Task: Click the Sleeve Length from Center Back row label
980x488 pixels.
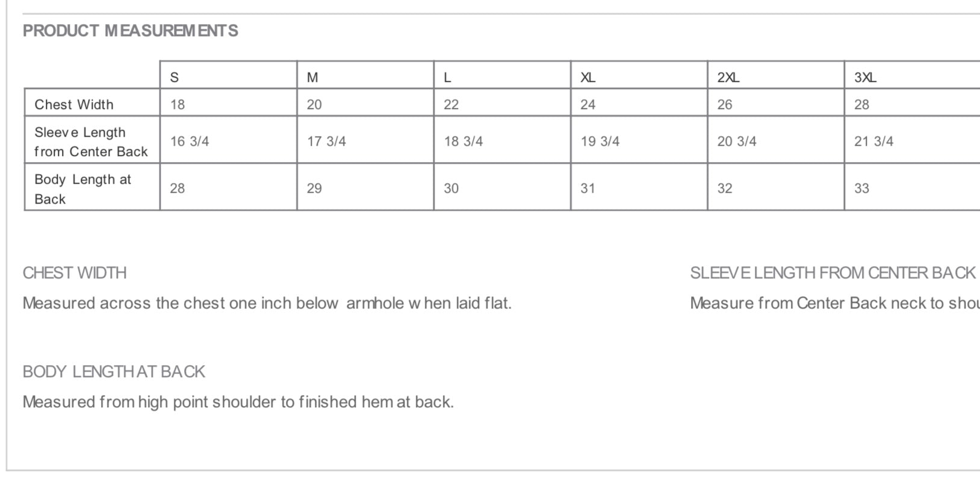Action: click(90, 142)
